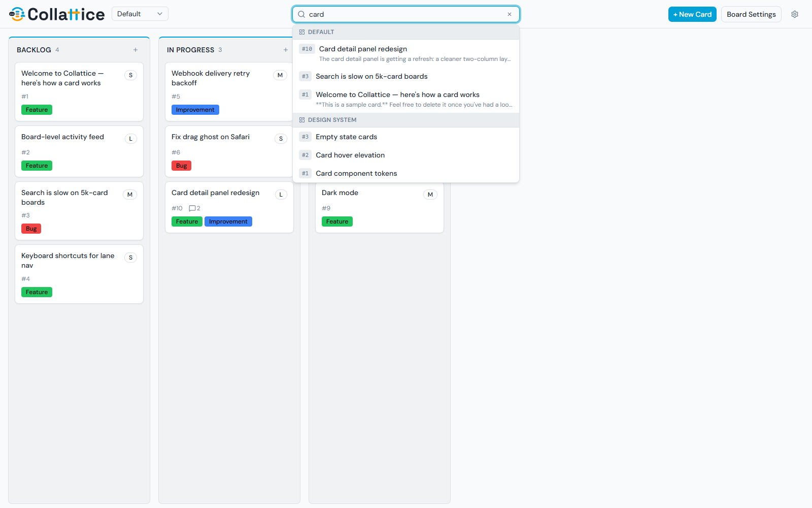Click the #9 id on Dark mode card
The width and height of the screenshot is (812, 508).
[x=326, y=208]
